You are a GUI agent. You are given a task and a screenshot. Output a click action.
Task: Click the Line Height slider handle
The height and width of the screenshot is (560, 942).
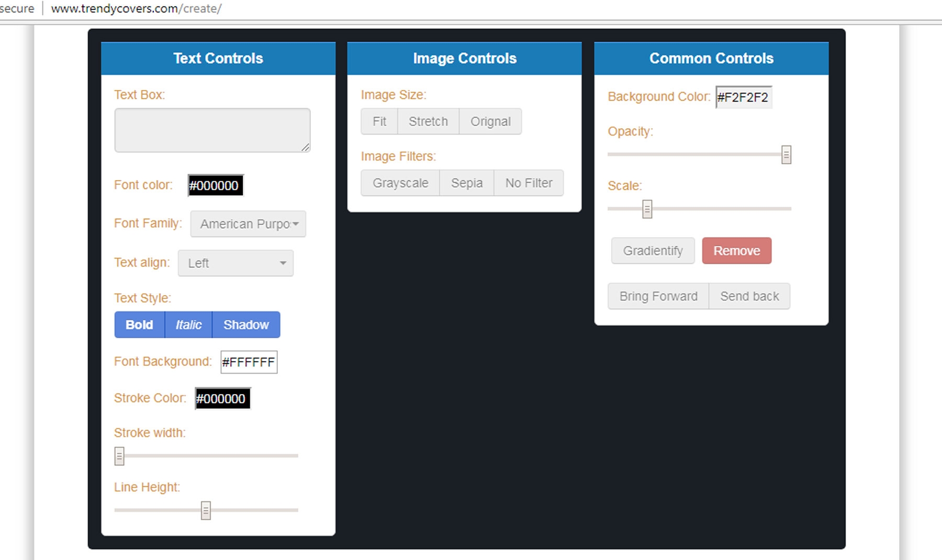click(x=206, y=510)
